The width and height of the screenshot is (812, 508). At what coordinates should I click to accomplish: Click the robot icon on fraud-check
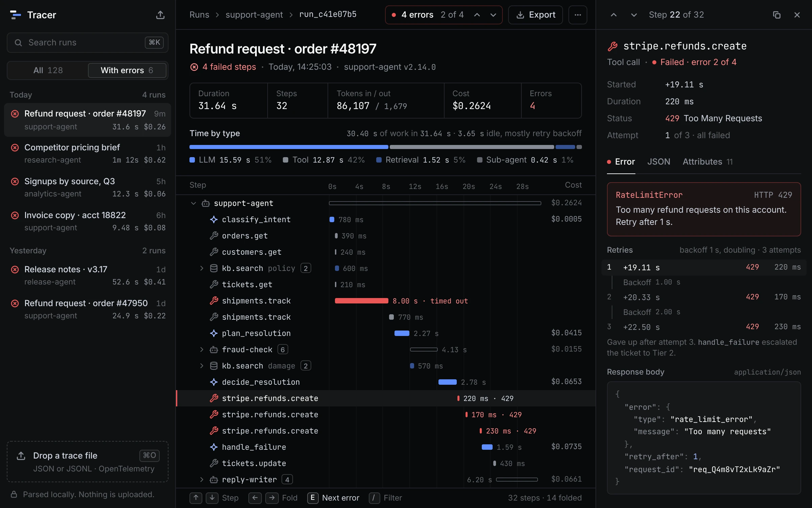point(214,350)
